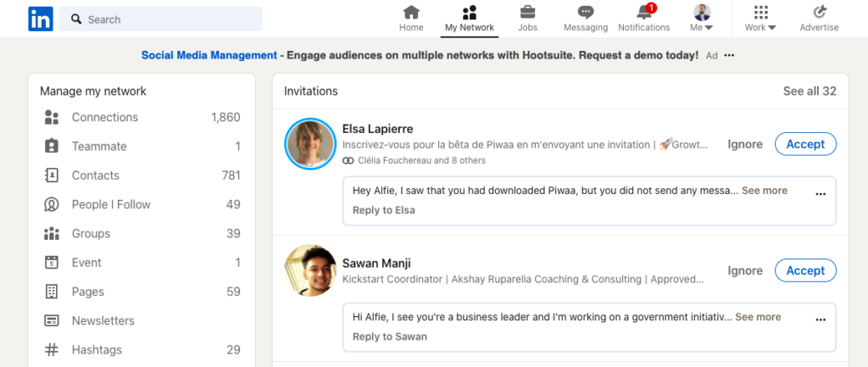Open Newsletters in the network sidebar
Image resolution: width=868 pixels, height=367 pixels.
(x=103, y=320)
